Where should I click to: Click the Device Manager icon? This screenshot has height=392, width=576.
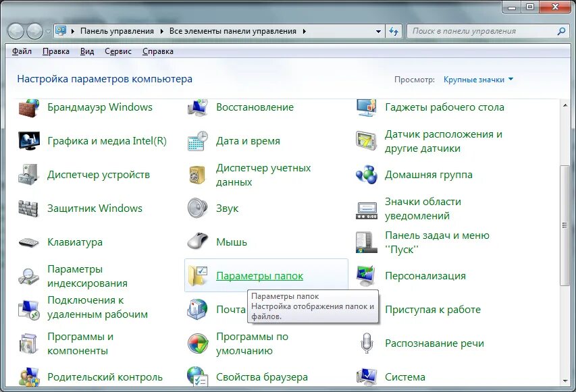point(28,175)
